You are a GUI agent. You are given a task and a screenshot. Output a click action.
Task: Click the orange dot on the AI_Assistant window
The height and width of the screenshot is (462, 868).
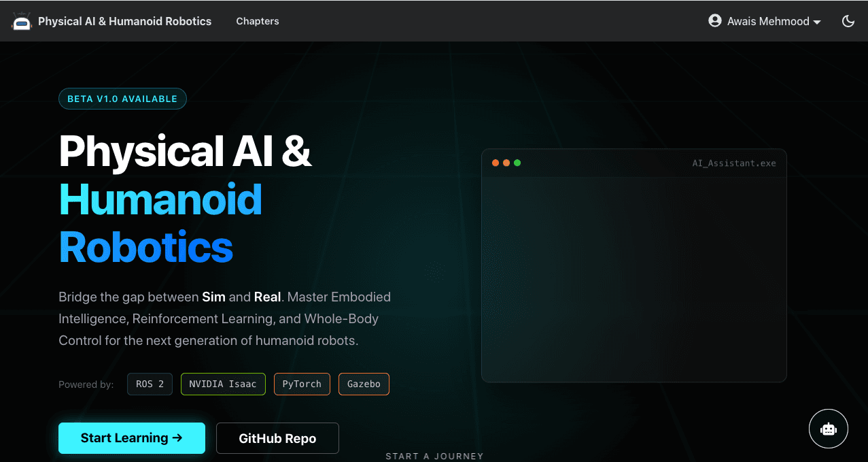pos(506,163)
